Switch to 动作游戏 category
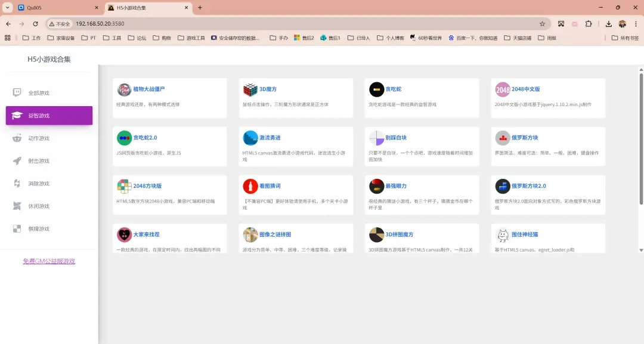This screenshot has height=344, width=644. click(x=39, y=138)
